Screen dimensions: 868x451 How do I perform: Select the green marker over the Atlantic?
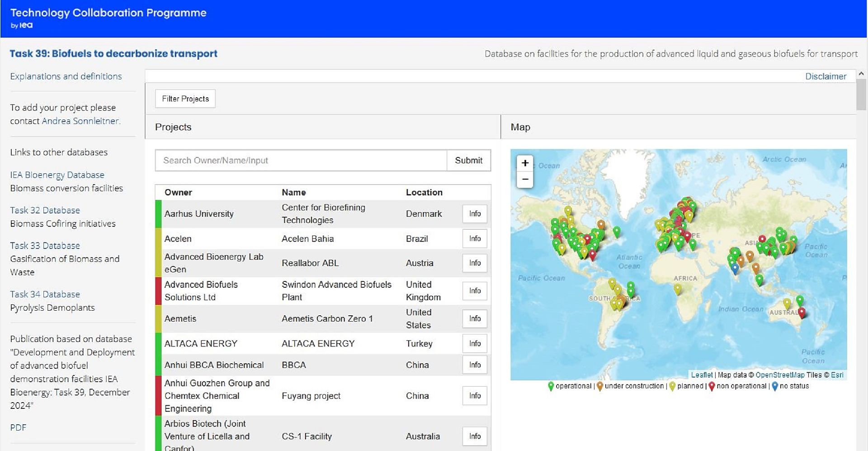click(617, 233)
